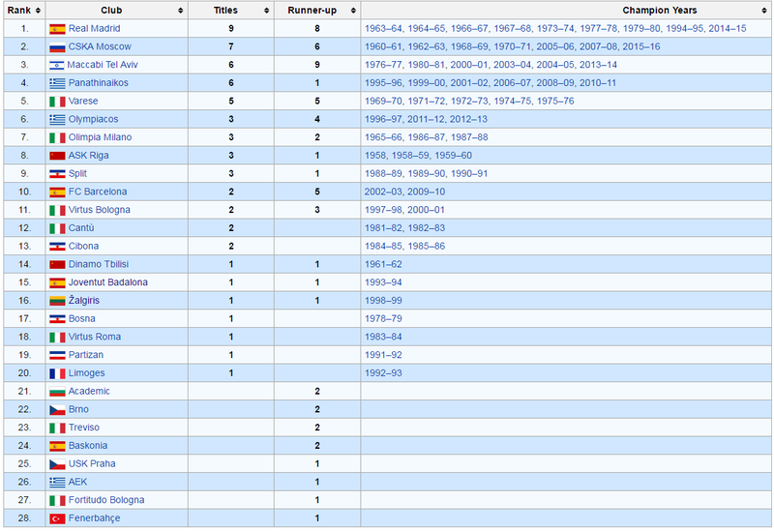
Task: Click the Italy flag beside Cantù
Action: (57, 228)
